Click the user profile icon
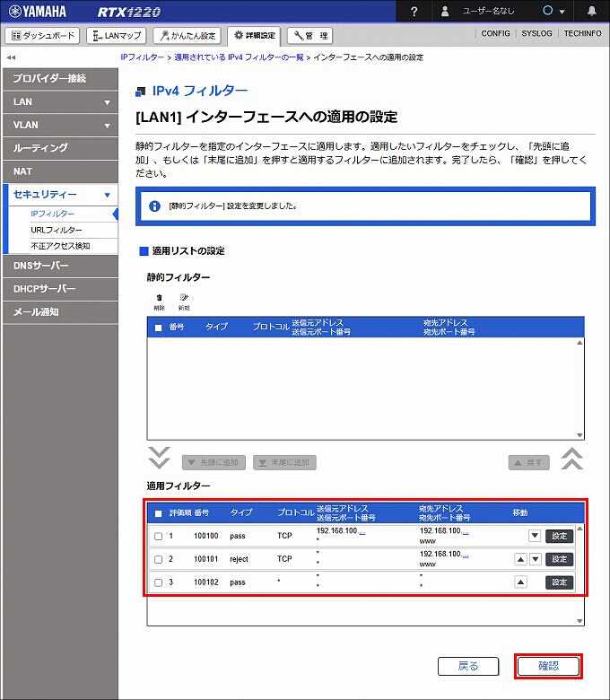The image size is (610, 700). click(444, 12)
